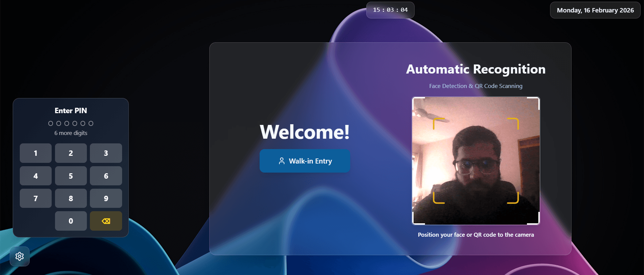Tap keypad digit 8

pyautogui.click(x=71, y=198)
